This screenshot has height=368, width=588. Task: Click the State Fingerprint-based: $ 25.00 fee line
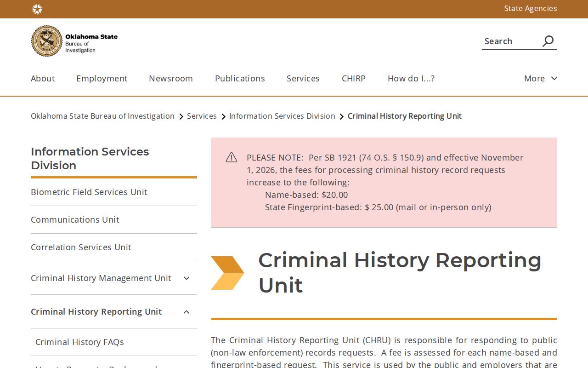(x=378, y=207)
